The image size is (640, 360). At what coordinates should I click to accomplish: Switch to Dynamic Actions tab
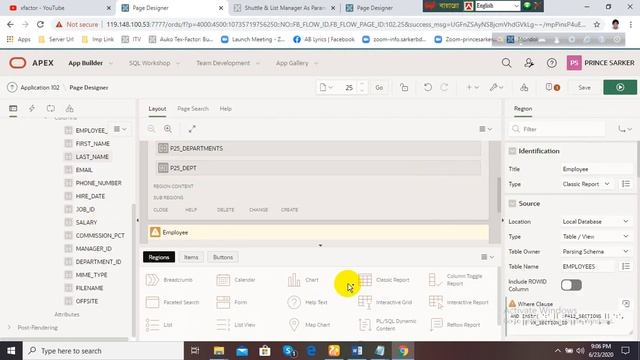pyautogui.click(x=32, y=109)
